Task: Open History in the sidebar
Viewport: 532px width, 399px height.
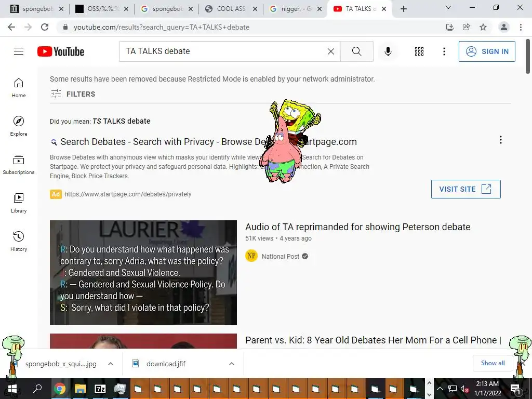Action: coord(19,241)
